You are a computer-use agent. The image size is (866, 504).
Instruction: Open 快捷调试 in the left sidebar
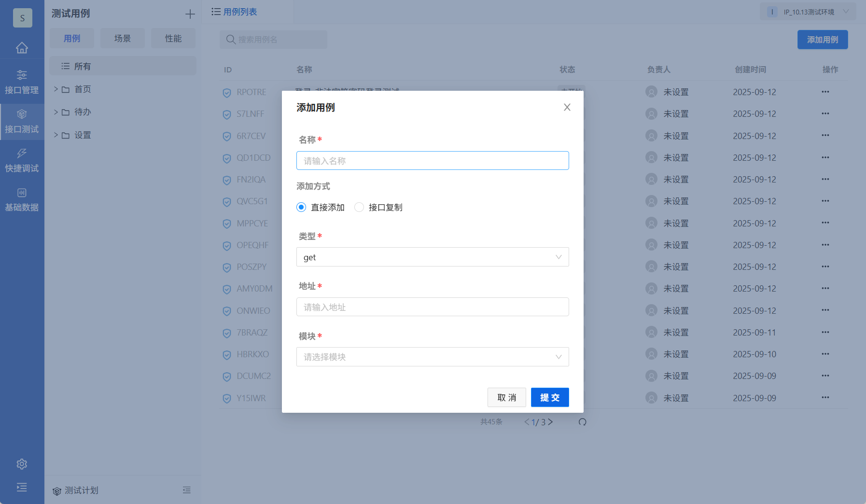click(22, 160)
